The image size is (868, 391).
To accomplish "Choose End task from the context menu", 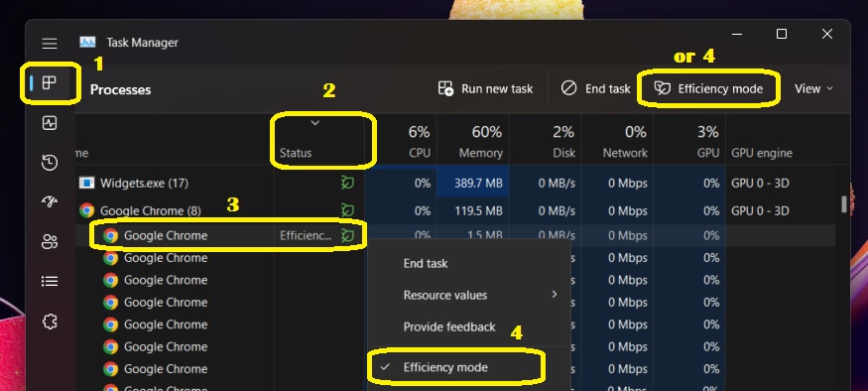I will (468, 264).
